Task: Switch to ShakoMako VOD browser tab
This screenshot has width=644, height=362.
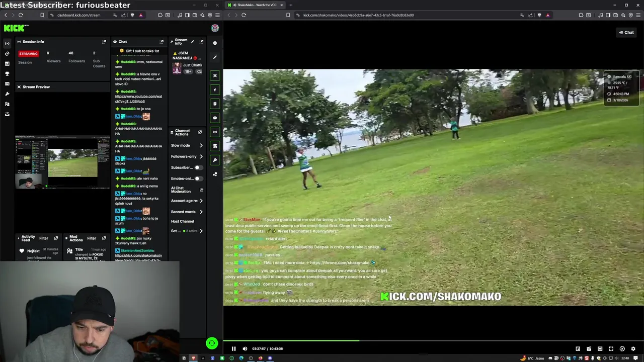Action: pyautogui.click(x=256, y=5)
